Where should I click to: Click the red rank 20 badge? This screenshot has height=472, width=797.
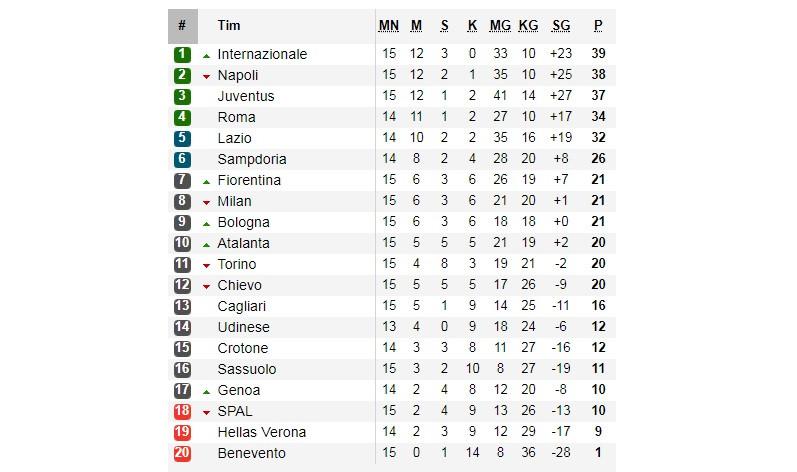(182, 453)
